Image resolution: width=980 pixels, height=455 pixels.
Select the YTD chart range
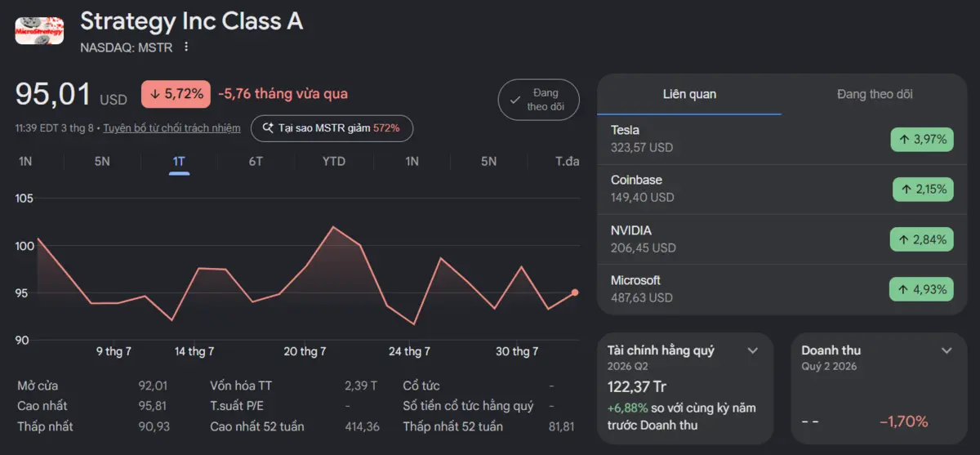pyautogui.click(x=334, y=161)
